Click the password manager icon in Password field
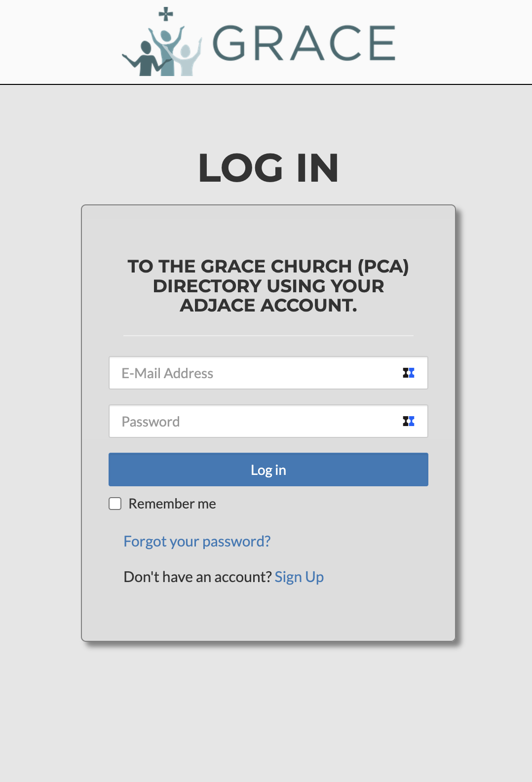 pos(409,421)
